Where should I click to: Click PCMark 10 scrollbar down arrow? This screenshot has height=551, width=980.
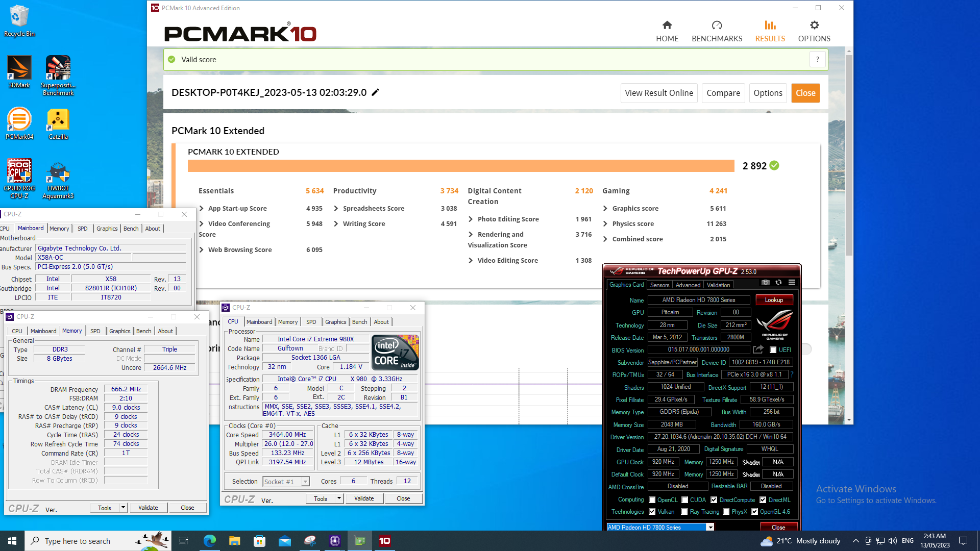click(x=849, y=420)
